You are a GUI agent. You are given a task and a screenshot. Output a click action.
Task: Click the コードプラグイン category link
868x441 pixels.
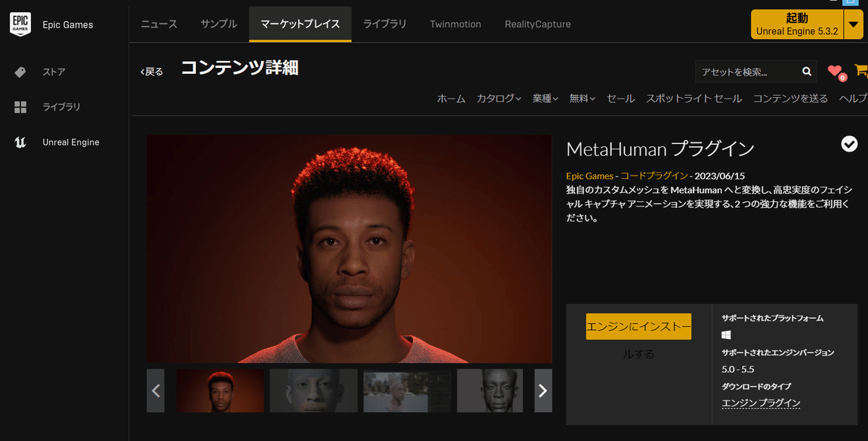point(654,176)
